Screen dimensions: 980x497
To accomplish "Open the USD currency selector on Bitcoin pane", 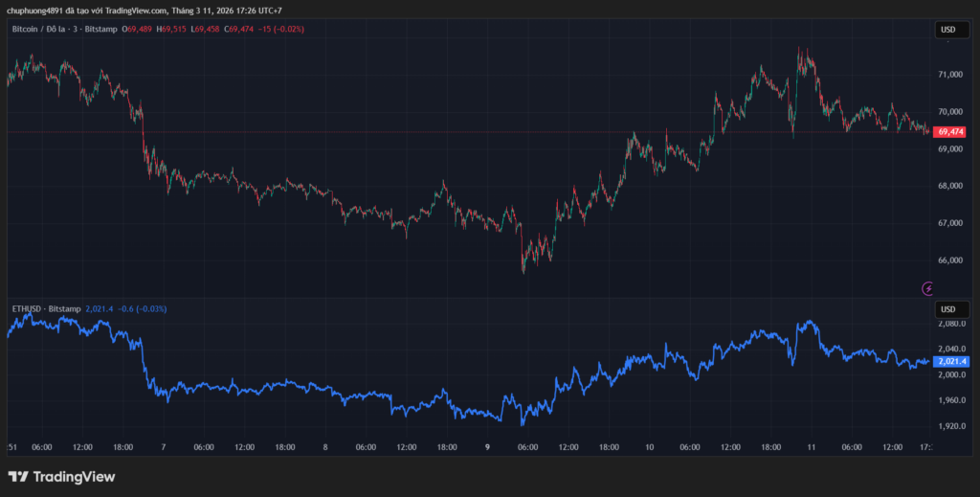I will click(x=947, y=30).
